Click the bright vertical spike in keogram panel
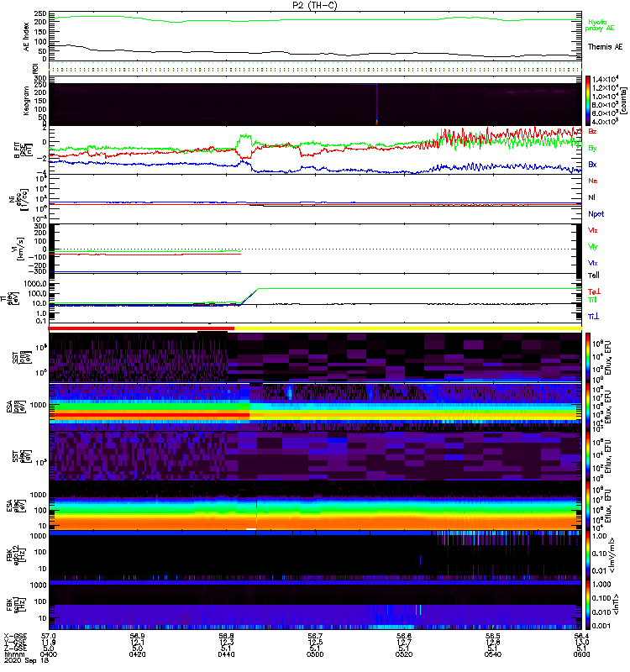Viewport: 630px width, 672px height. tap(376, 104)
